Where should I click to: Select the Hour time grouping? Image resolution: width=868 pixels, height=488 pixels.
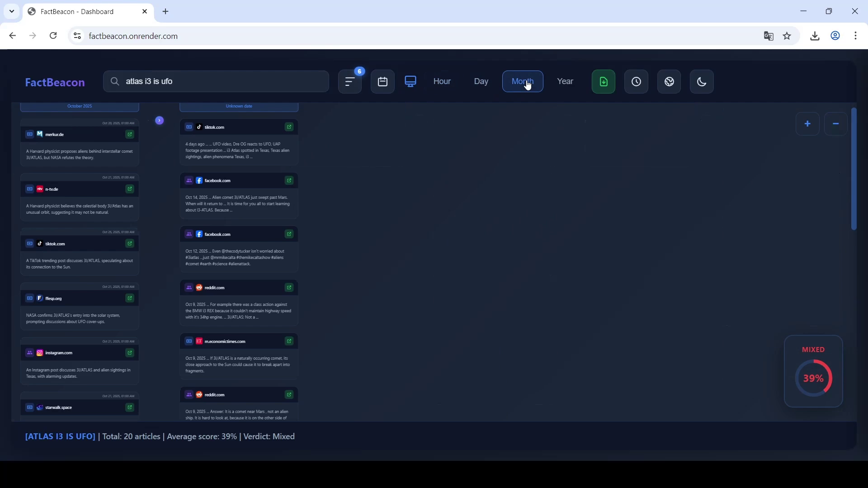442,81
